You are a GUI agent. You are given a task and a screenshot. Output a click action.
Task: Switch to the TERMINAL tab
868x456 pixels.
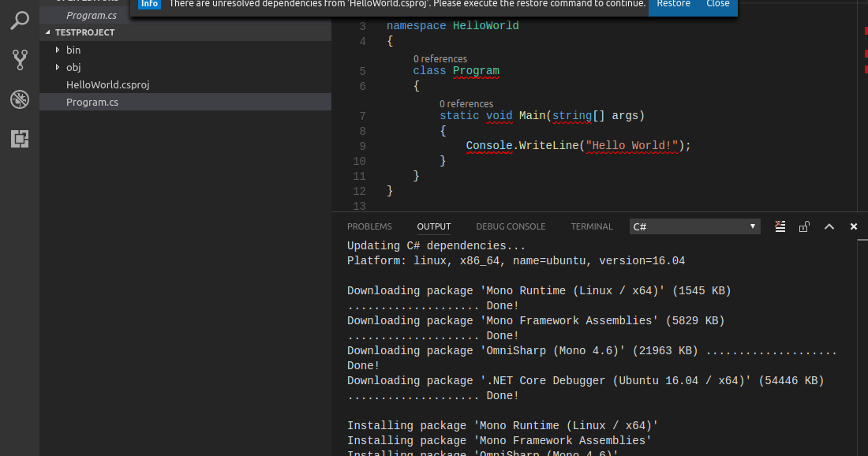click(591, 226)
